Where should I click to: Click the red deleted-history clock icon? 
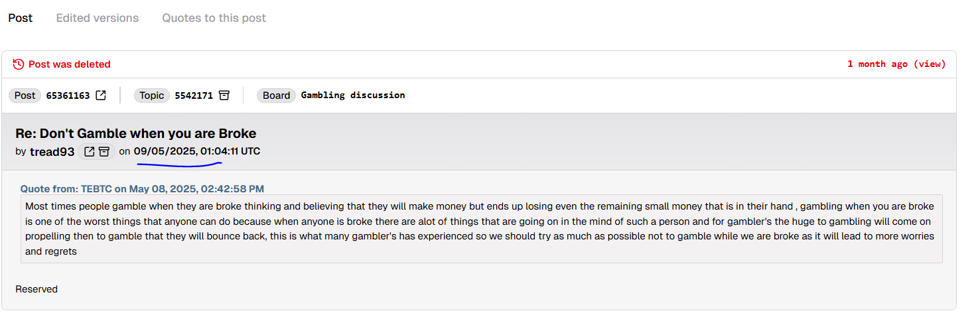click(x=19, y=64)
